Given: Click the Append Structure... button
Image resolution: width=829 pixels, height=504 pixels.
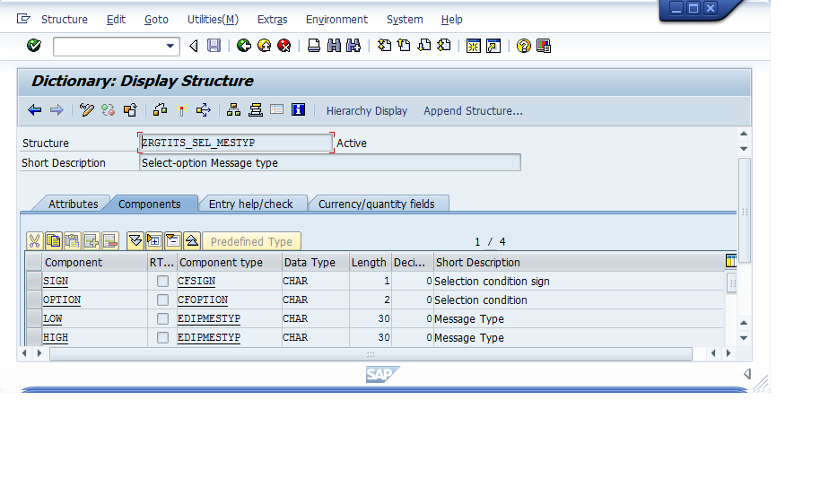Looking at the screenshot, I should point(473,111).
